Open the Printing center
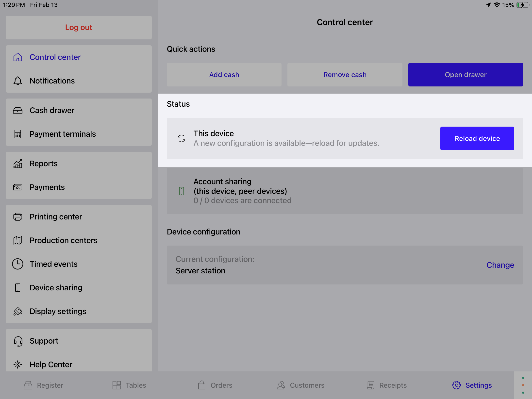The height and width of the screenshot is (399, 532). pos(56,216)
